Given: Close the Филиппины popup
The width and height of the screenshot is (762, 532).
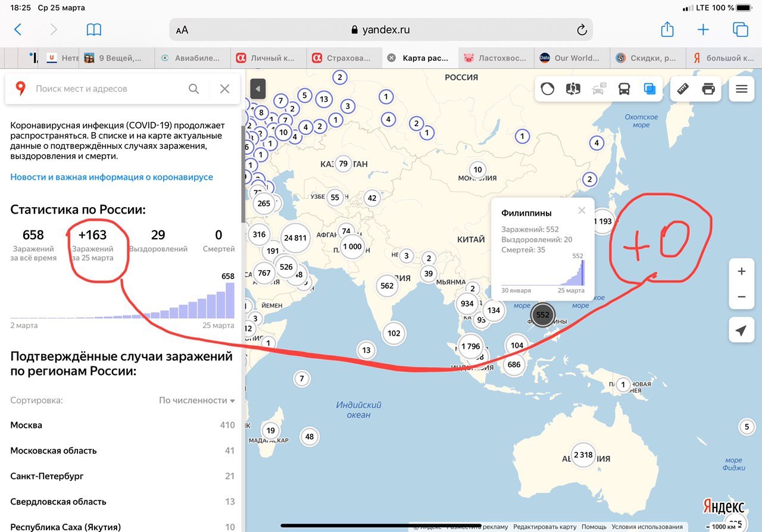Looking at the screenshot, I should 582,210.
